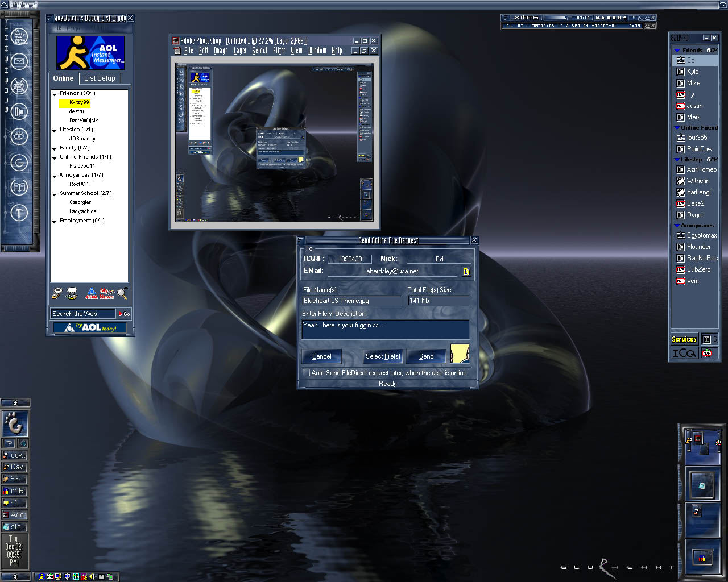Click Cancel in Send Online File Request
The height and width of the screenshot is (582, 728).
coord(321,356)
